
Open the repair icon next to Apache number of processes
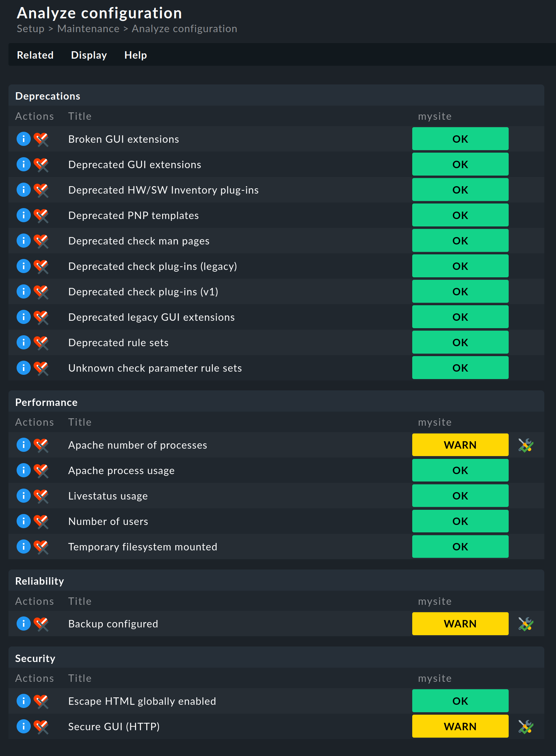tap(525, 445)
